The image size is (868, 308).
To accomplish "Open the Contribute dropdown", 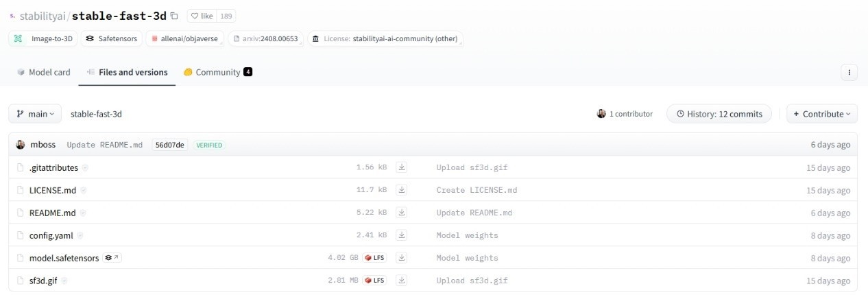I will pos(821,114).
